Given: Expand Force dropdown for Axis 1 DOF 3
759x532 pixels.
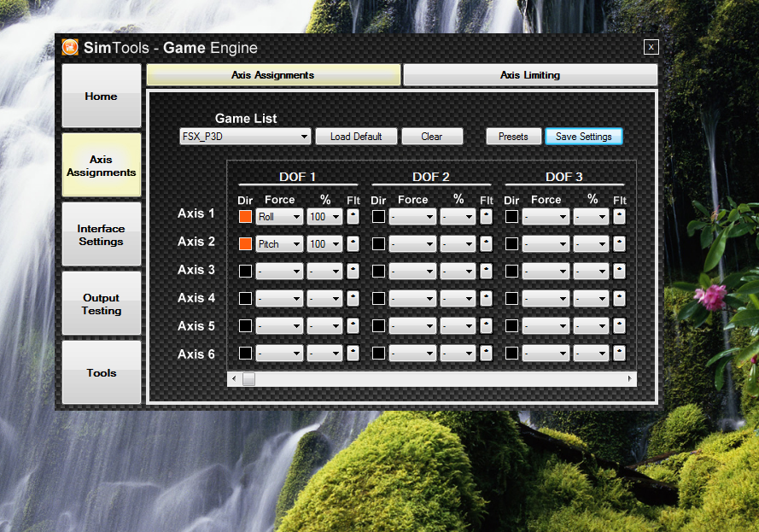Looking at the screenshot, I should coord(546,216).
